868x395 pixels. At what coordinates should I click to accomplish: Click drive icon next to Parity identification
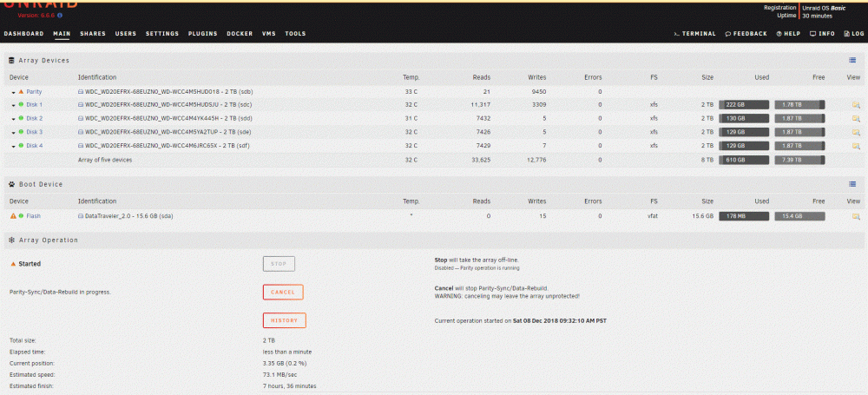click(x=81, y=92)
